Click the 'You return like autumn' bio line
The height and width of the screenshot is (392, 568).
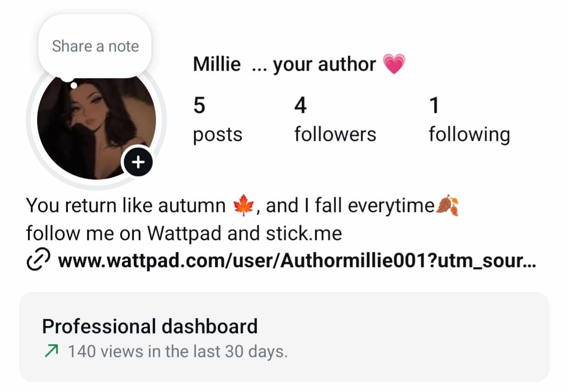pyautogui.click(x=242, y=206)
